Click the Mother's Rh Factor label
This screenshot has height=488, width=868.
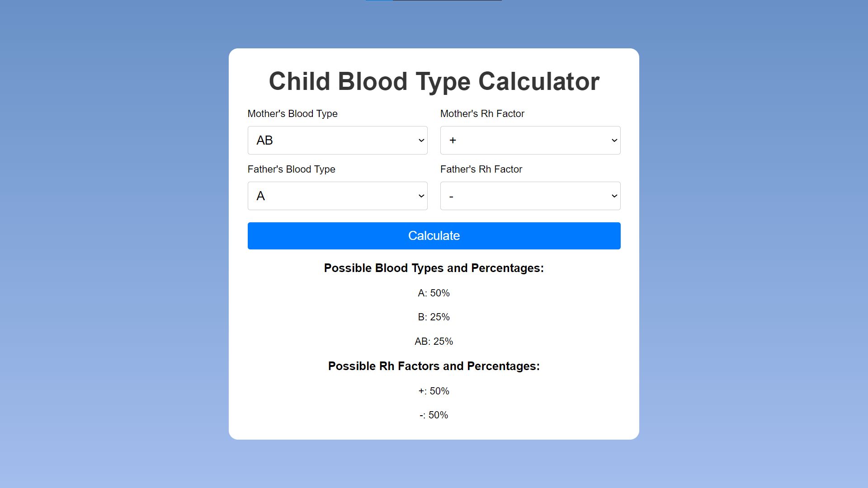[x=482, y=114]
